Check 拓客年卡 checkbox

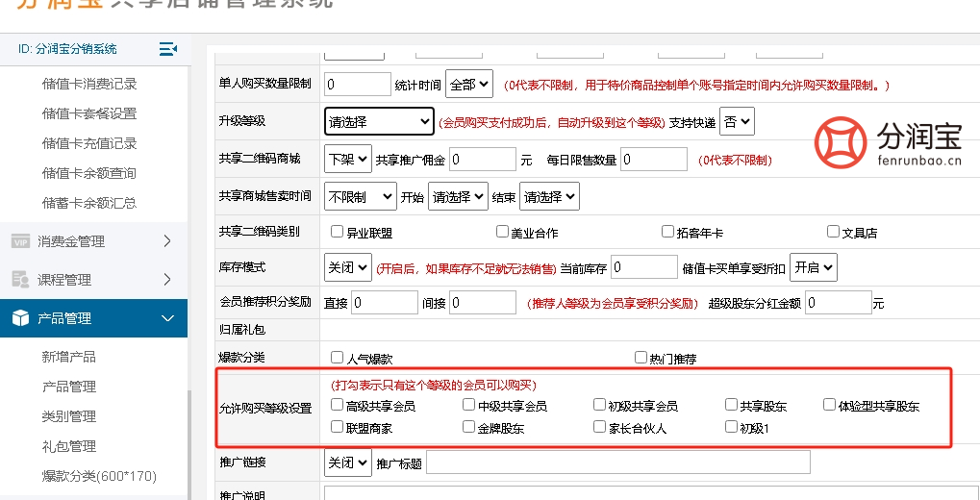point(667,232)
